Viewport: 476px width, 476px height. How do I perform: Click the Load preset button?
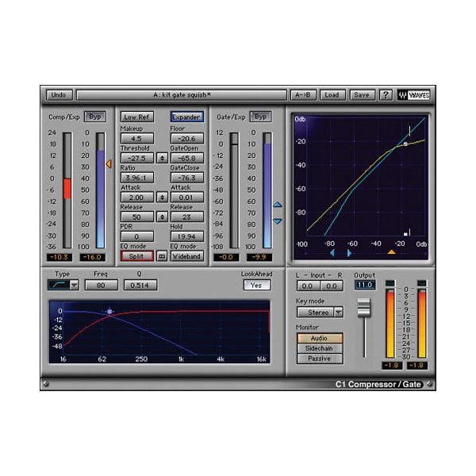(x=332, y=94)
